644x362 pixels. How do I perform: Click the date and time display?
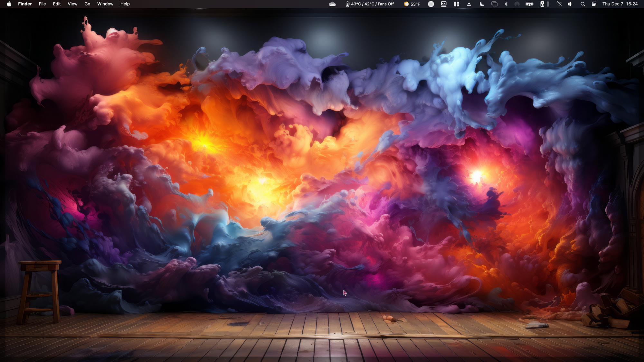point(620,4)
